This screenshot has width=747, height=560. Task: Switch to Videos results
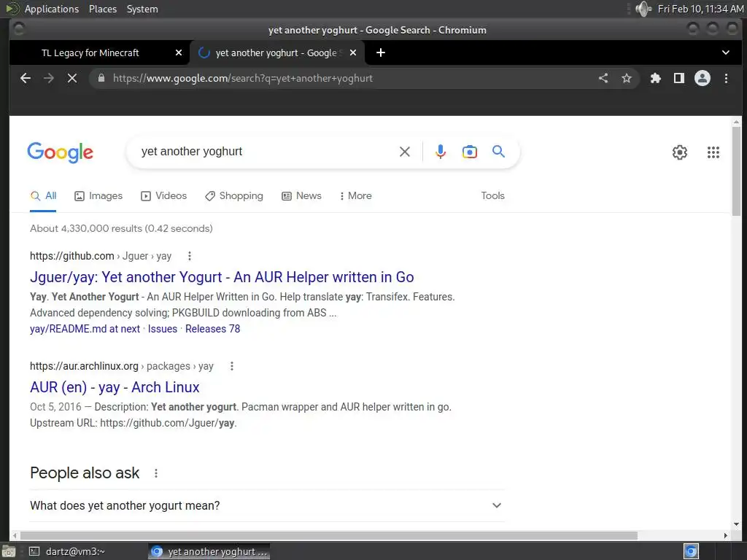tap(164, 195)
